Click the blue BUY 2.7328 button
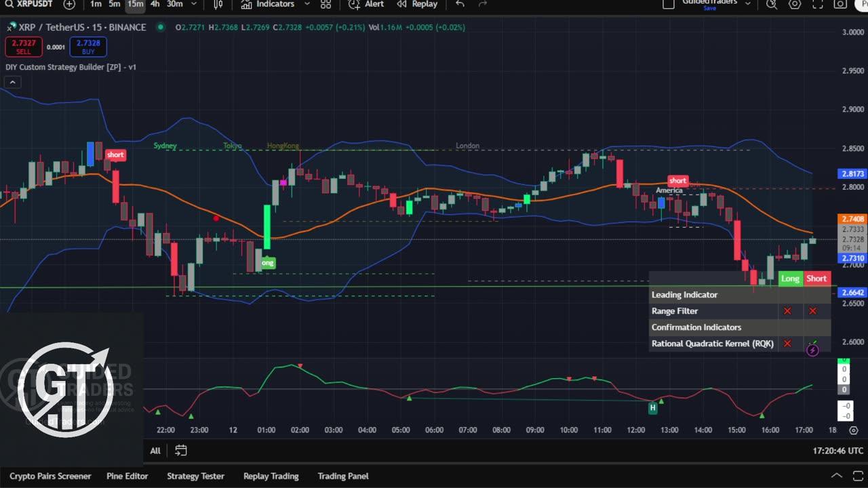This screenshot has width=868, height=488. pos(88,47)
